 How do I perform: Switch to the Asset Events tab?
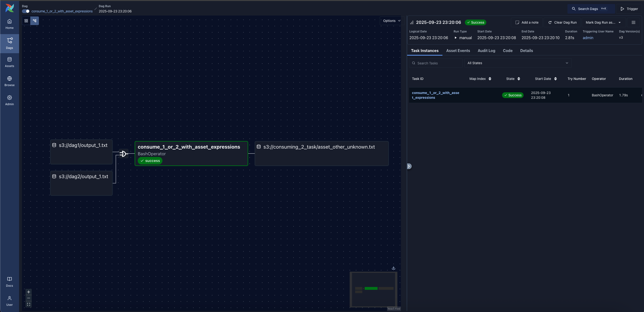coord(458,51)
